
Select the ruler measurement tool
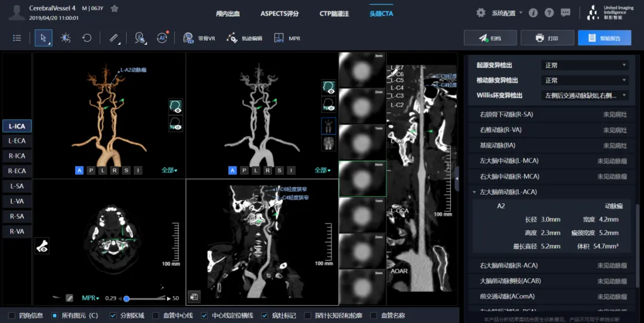(114, 38)
